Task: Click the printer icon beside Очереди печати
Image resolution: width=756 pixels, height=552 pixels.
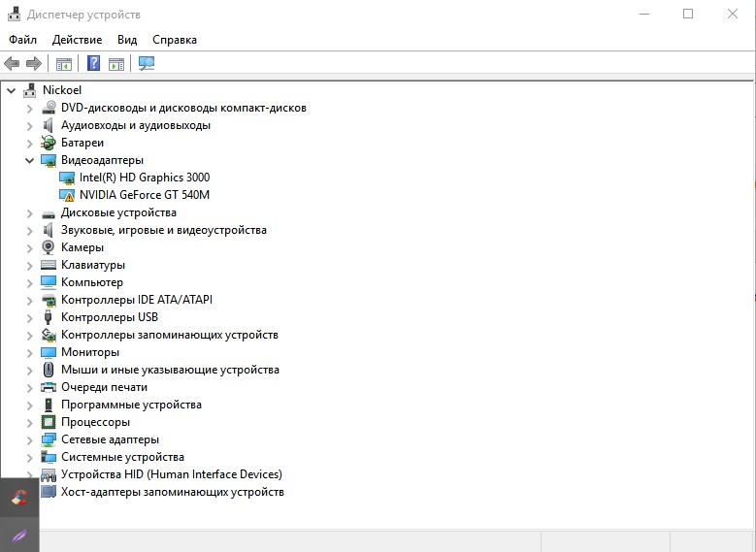Action: [49, 387]
